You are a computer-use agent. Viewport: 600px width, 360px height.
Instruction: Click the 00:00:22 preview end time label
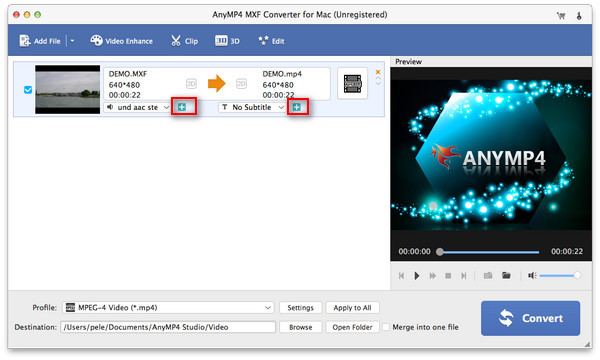pyautogui.click(x=567, y=251)
